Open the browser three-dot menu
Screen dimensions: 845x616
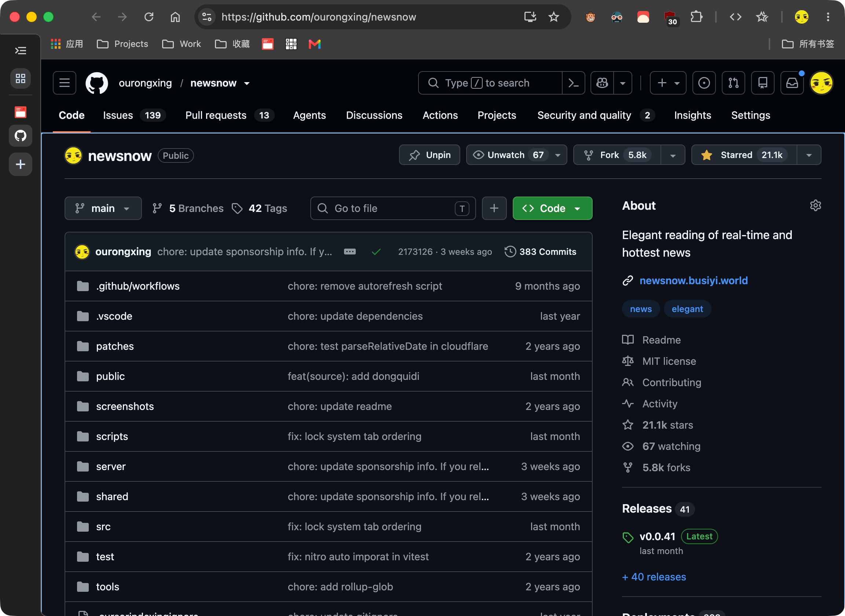[x=828, y=17]
